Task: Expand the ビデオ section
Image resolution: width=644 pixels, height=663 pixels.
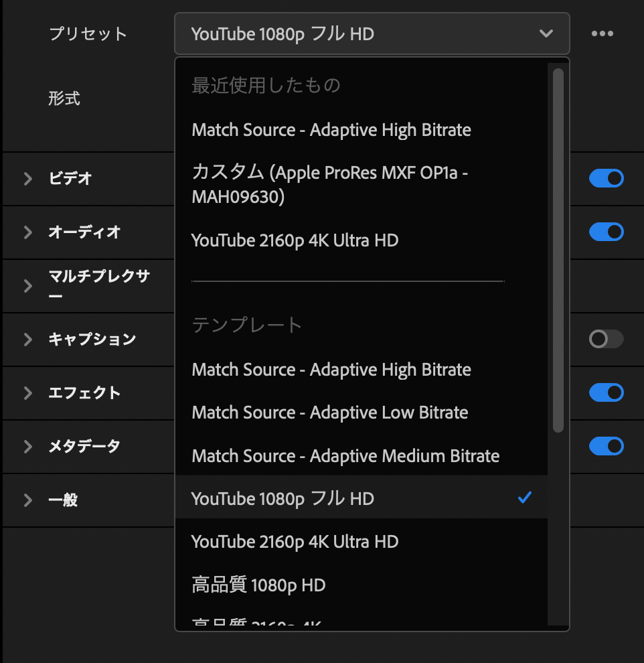Action: point(28,178)
